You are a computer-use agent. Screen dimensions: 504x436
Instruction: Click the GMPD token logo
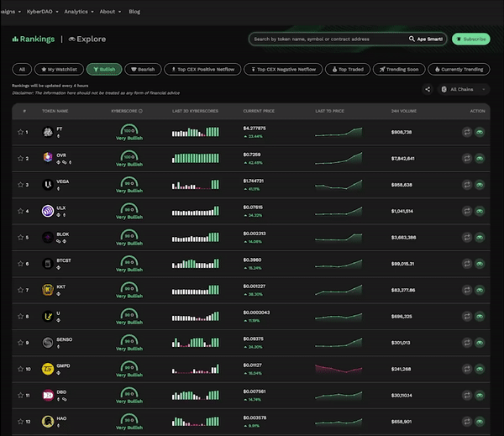click(x=48, y=369)
